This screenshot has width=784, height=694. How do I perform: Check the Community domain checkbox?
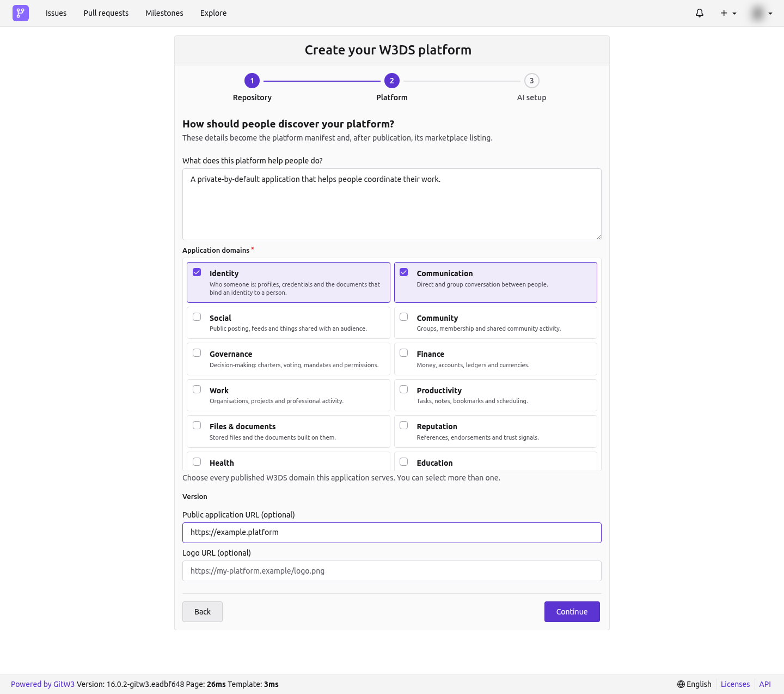tap(404, 317)
